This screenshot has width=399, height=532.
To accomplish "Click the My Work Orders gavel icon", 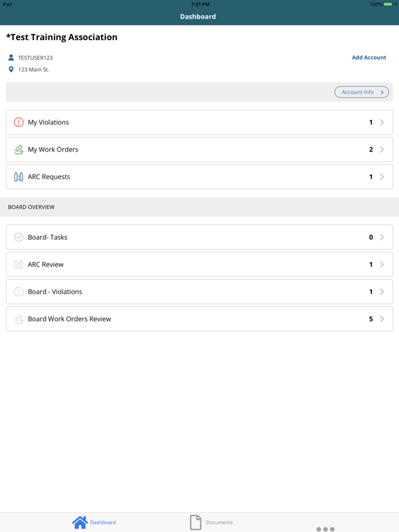I will click(x=19, y=150).
